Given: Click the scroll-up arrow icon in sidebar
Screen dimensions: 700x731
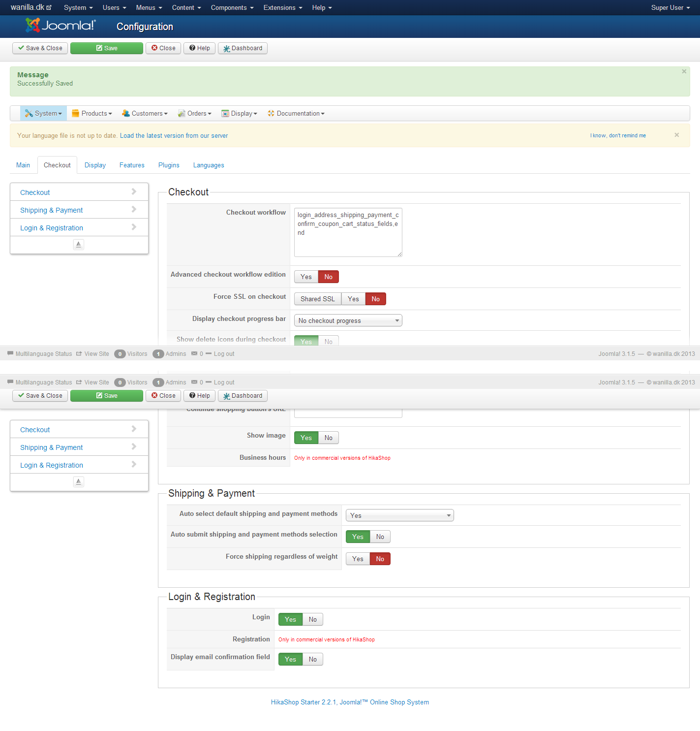Looking at the screenshot, I should click(79, 244).
